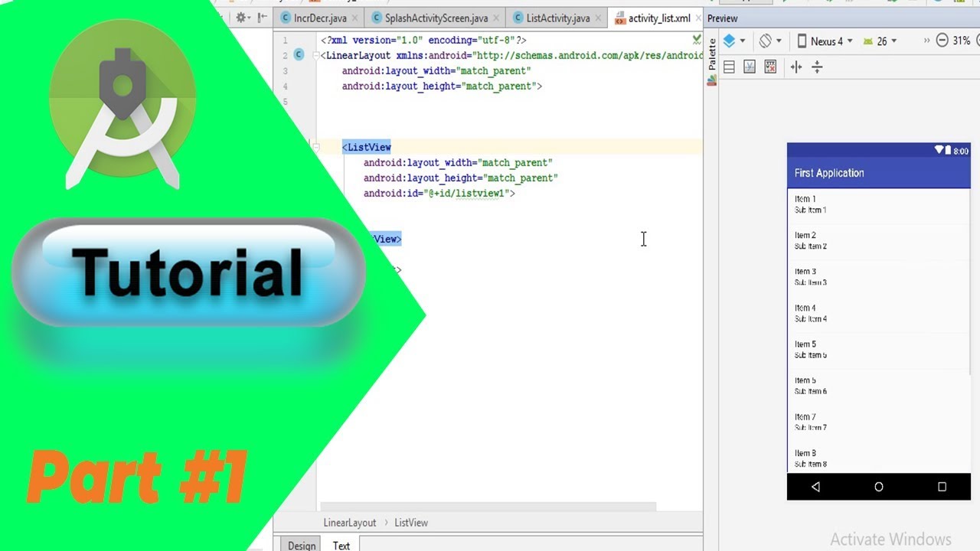Click the preview phone back button

[815, 487]
